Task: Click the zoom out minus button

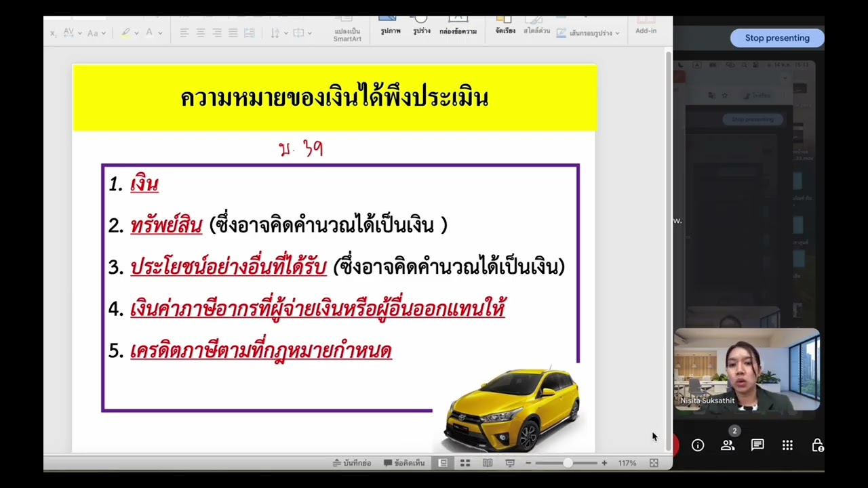Action: point(528,463)
